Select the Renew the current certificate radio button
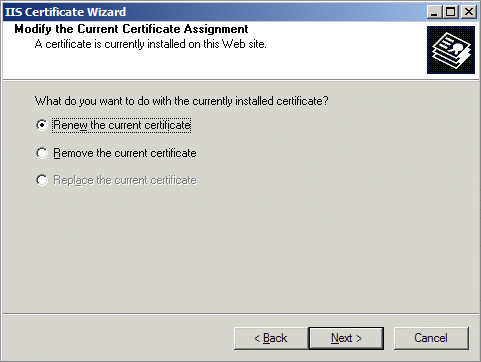The width and height of the screenshot is (481, 362). (42, 125)
